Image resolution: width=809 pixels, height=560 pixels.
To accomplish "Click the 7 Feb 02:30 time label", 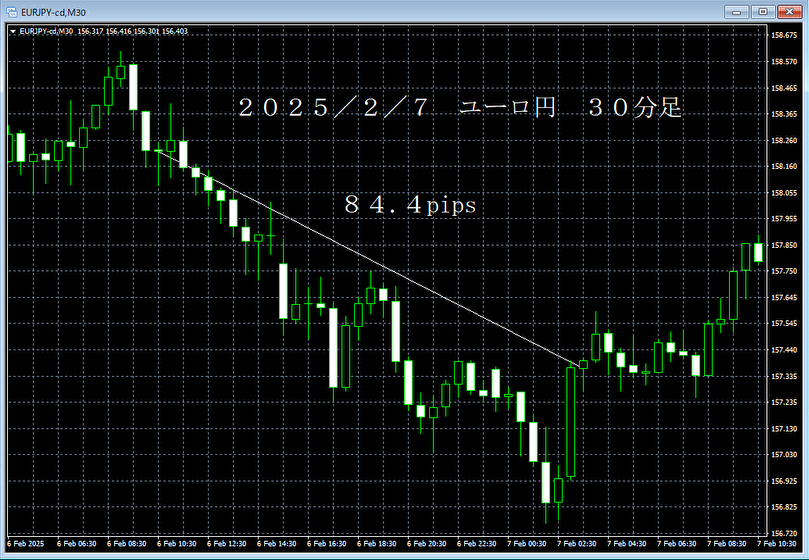I will [x=577, y=543].
